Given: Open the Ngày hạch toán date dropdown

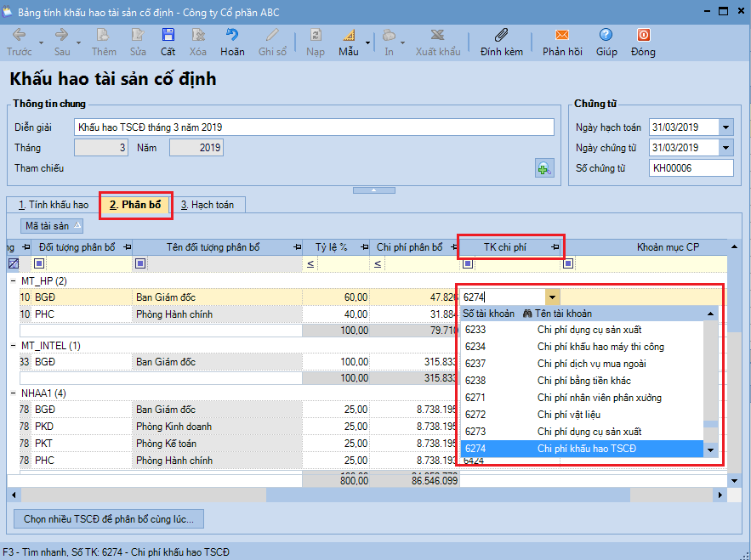Looking at the screenshot, I should (x=725, y=127).
